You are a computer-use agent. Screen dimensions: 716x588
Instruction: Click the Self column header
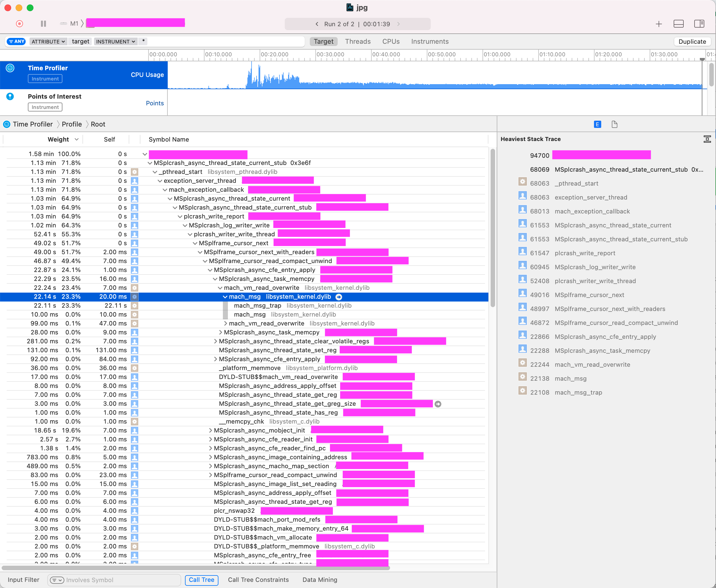(x=109, y=139)
